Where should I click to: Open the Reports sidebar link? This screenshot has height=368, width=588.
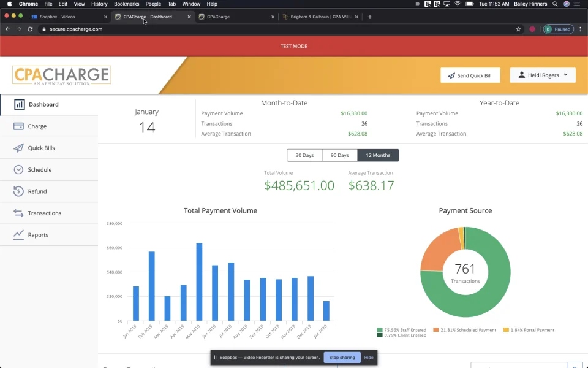click(49, 235)
